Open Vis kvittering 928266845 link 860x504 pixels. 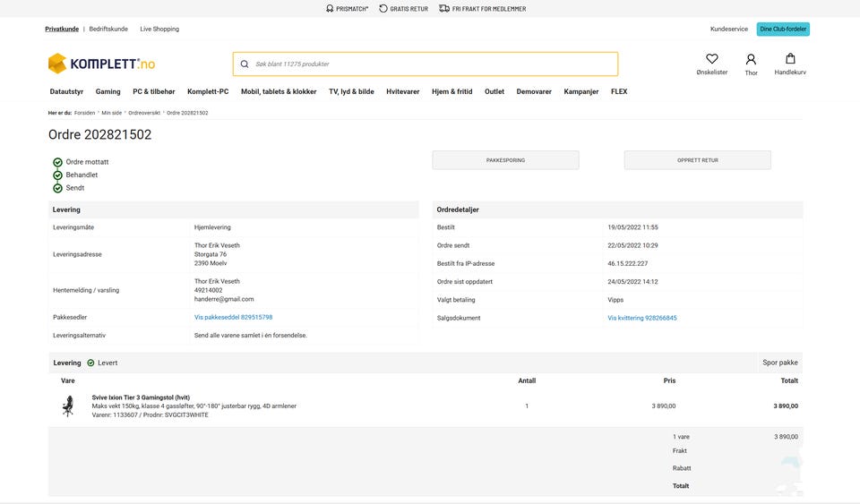point(642,318)
